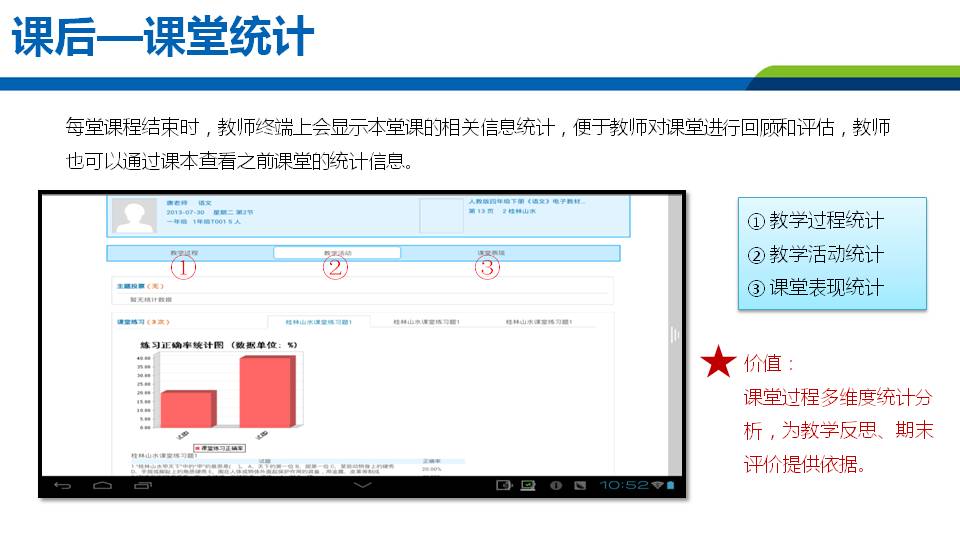Grab the tablet's vertical scrollbar handle
The width and height of the screenshot is (960, 540).
(675, 334)
